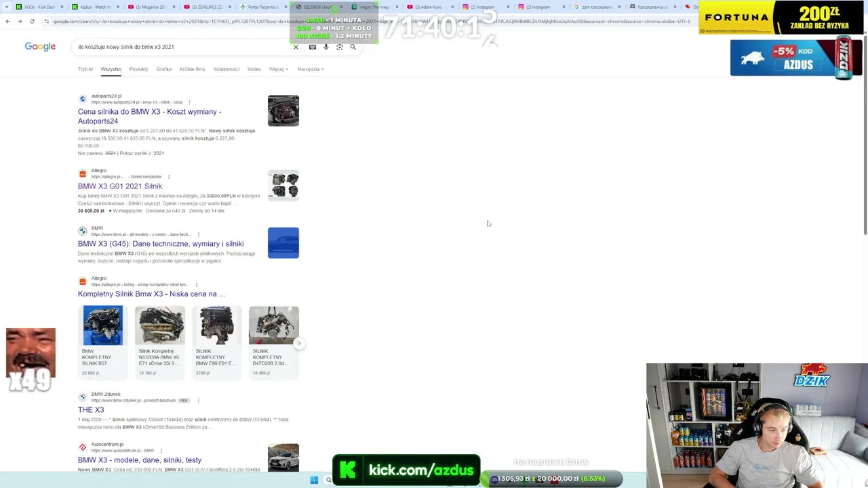Open 'BMW X3 (G45): Dane techniczne' result

(x=161, y=243)
